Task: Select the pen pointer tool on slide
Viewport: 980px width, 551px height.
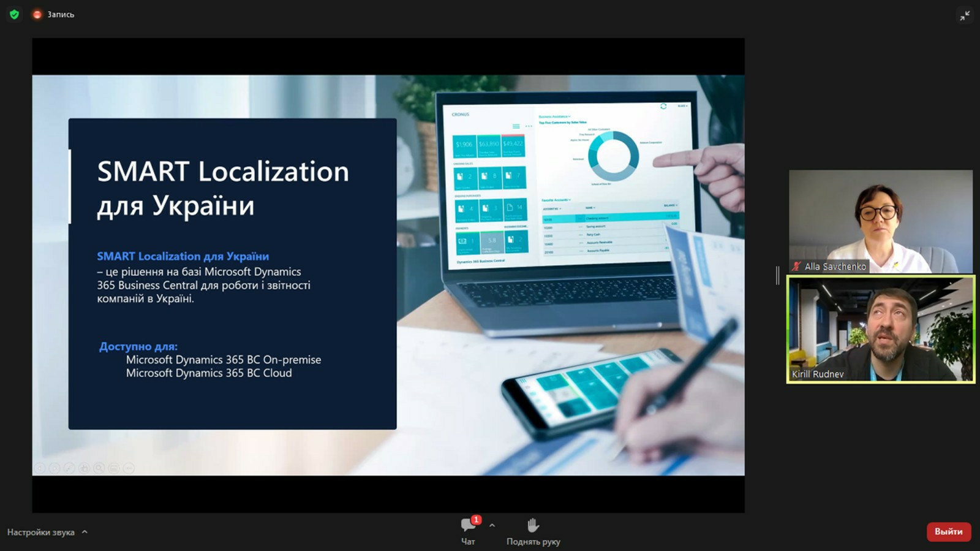Action: point(69,468)
